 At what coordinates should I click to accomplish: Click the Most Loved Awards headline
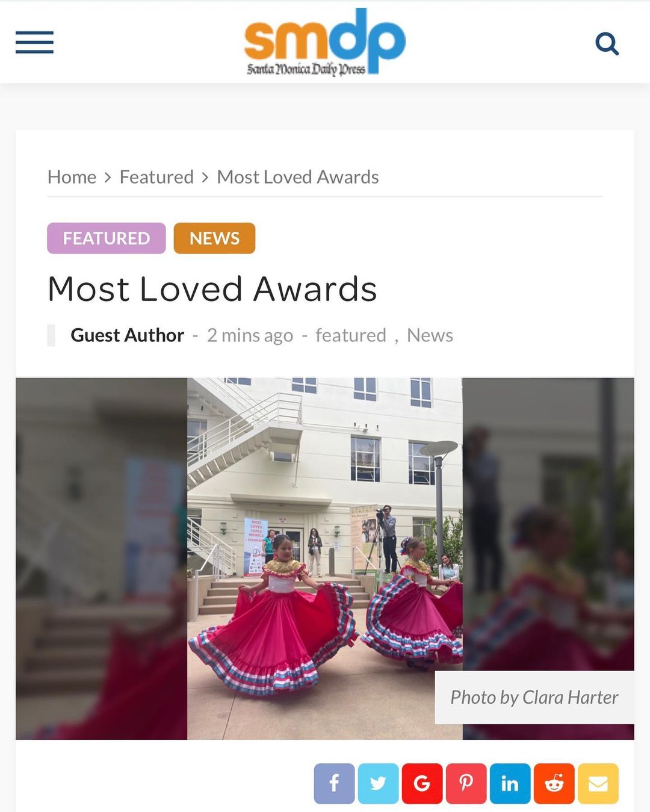click(212, 289)
